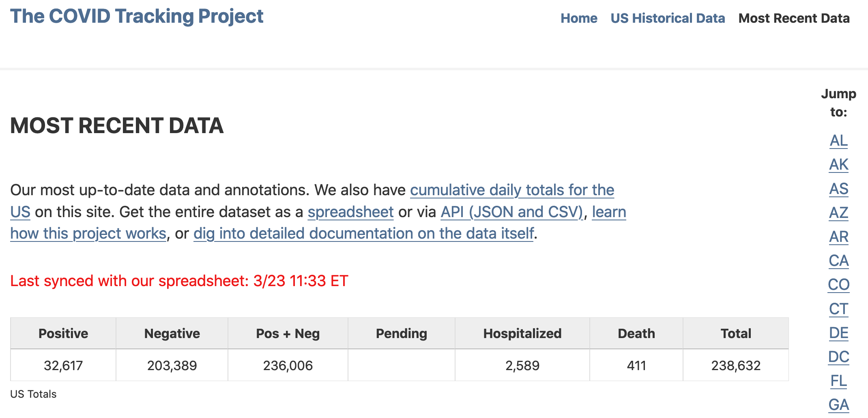Jump to Alaska using the AK link
This screenshot has height=418, width=868.
(x=839, y=165)
